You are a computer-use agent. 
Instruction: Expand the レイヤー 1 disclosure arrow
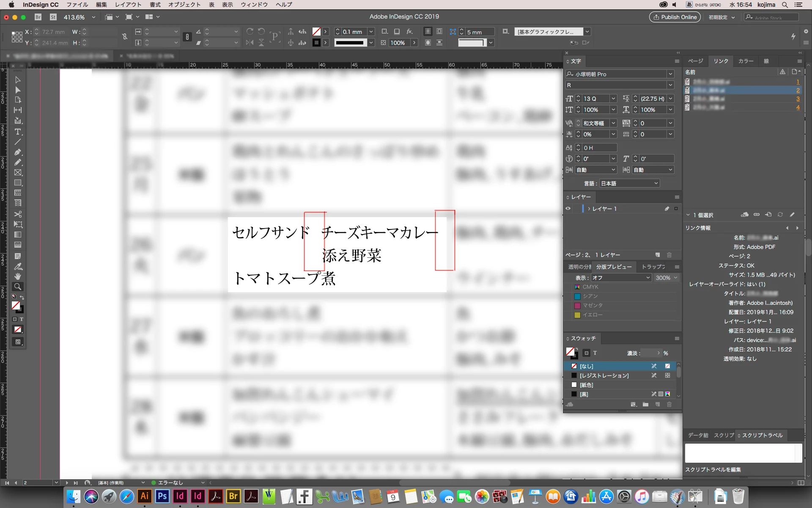tap(589, 209)
